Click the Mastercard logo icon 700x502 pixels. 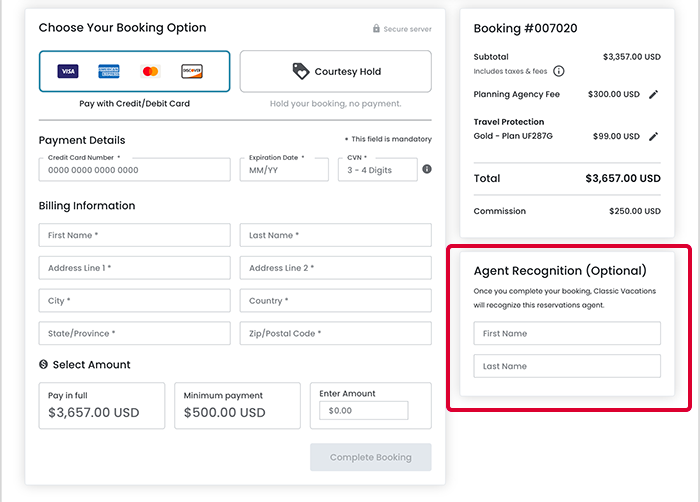(151, 71)
